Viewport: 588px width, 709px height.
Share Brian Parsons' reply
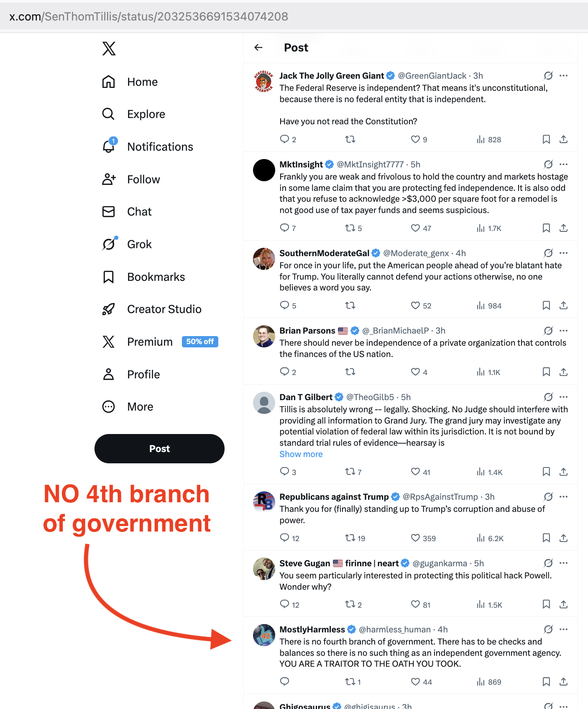point(563,372)
